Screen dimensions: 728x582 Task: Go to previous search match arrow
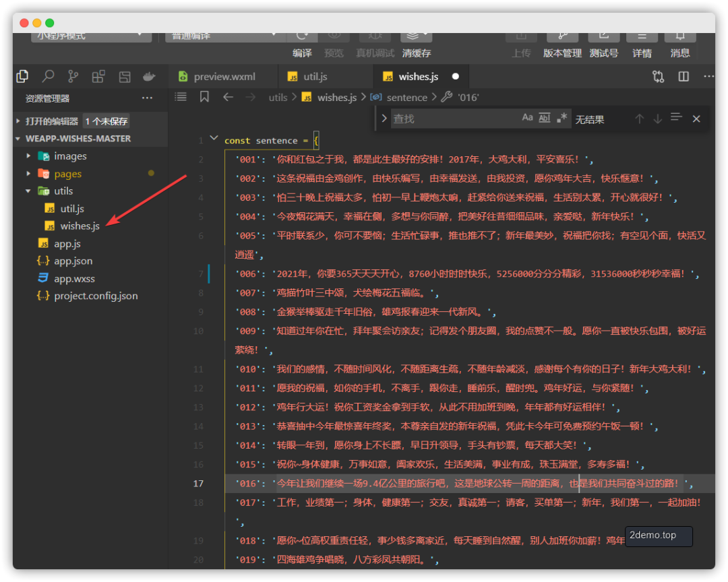(639, 119)
